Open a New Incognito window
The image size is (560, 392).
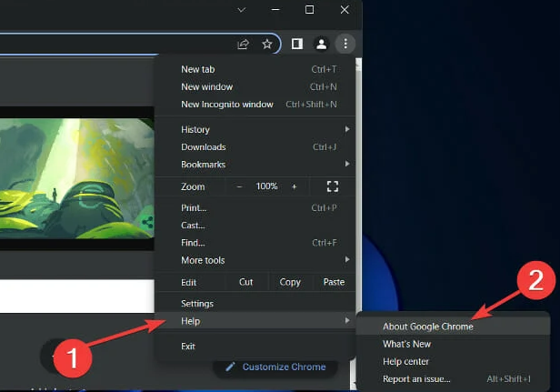pyautogui.click(x=255, y=105)
